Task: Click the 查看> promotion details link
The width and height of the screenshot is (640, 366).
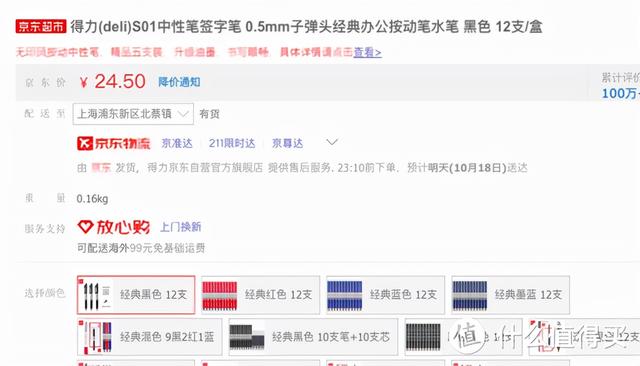Action: tap(367, 52)
